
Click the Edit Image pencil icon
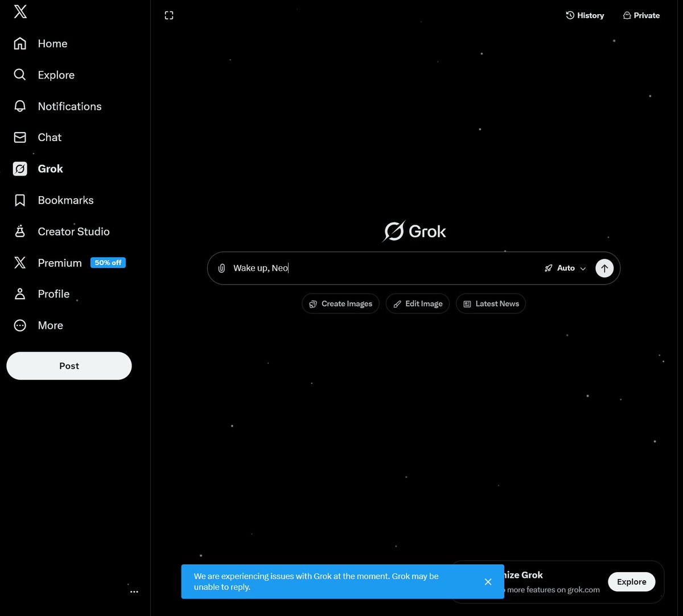(397, 304)
